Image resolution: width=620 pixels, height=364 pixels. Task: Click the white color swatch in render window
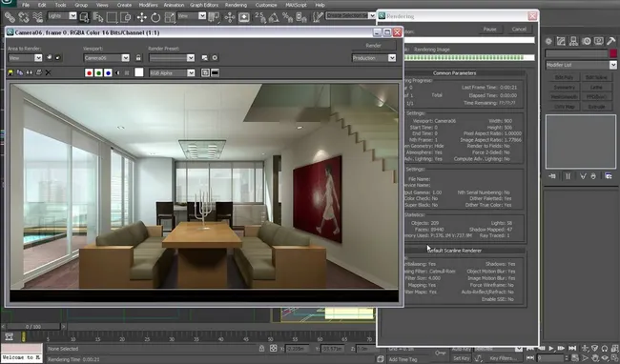(139, 72)
